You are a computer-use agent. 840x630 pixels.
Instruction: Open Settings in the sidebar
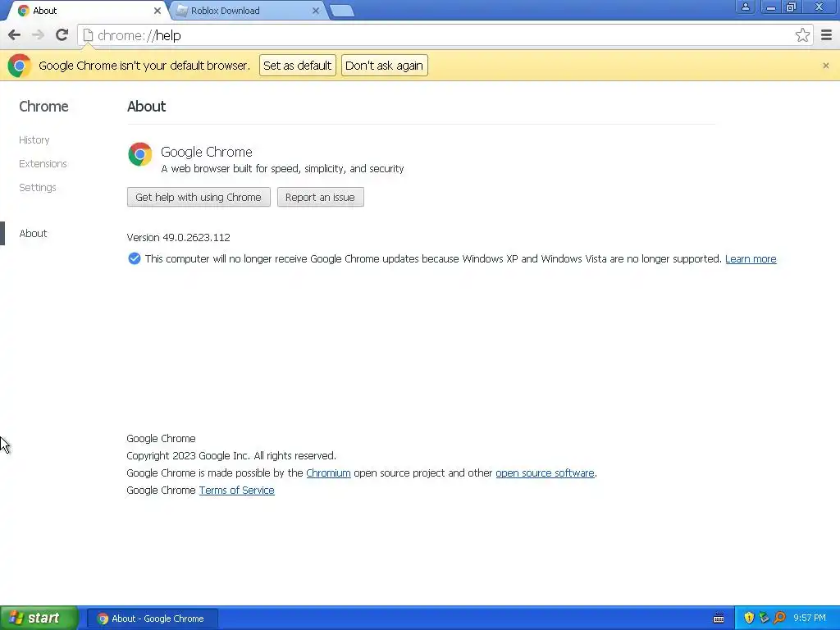pyautogui.click(x=38, y=188)
